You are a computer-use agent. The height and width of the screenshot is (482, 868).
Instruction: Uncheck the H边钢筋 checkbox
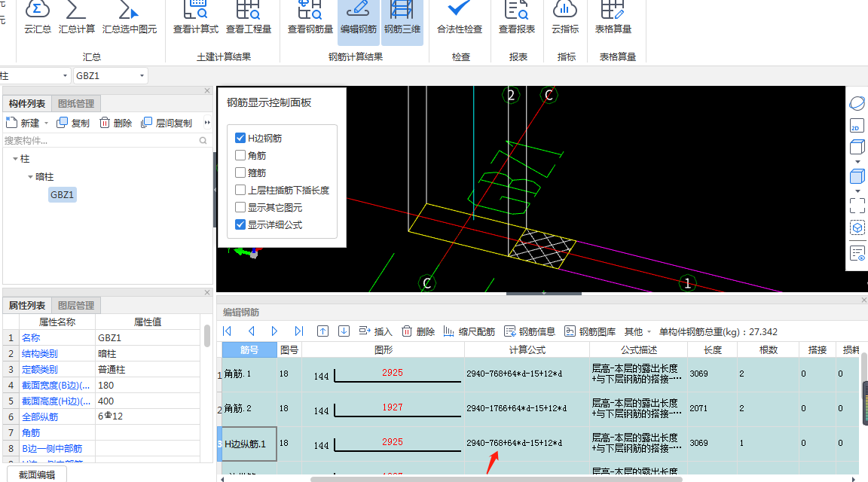(240, 138)
